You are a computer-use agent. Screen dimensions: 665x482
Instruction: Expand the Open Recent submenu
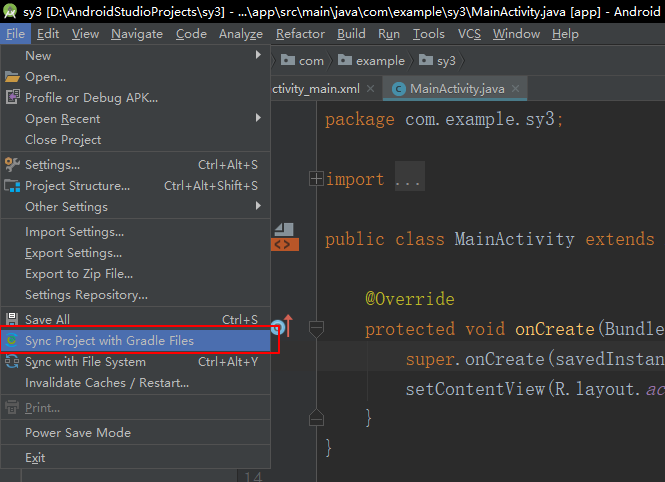pos(135,119)
